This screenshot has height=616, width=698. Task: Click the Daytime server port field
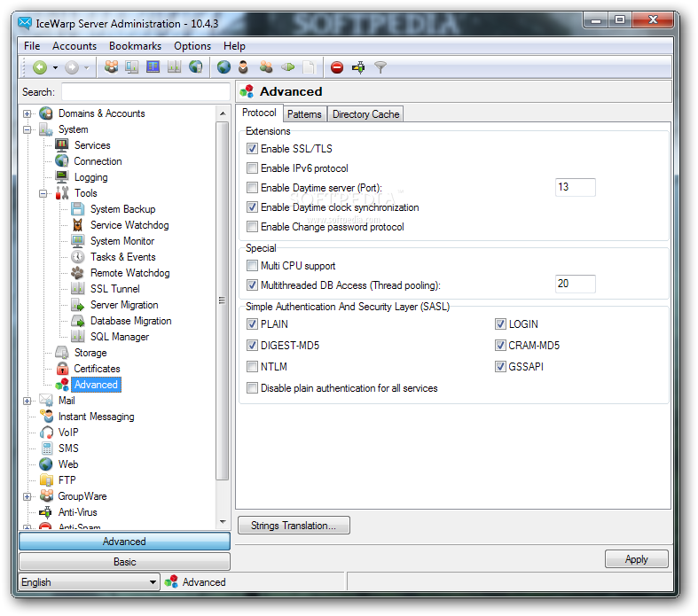point(575,187)
